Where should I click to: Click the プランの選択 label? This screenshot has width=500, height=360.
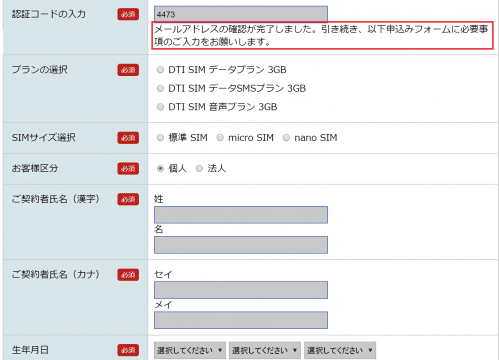click(x=40, y=70)
